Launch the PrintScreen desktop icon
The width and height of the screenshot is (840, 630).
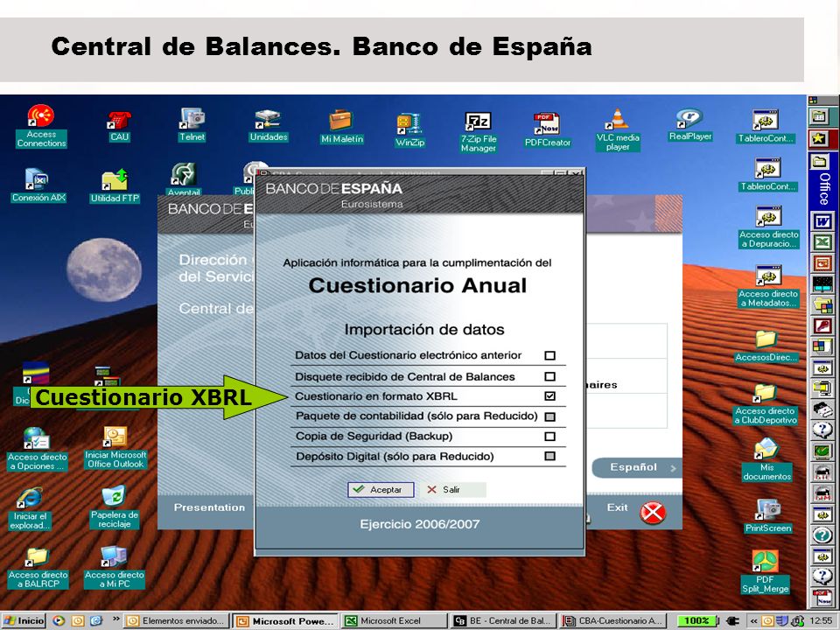[767, 515]
